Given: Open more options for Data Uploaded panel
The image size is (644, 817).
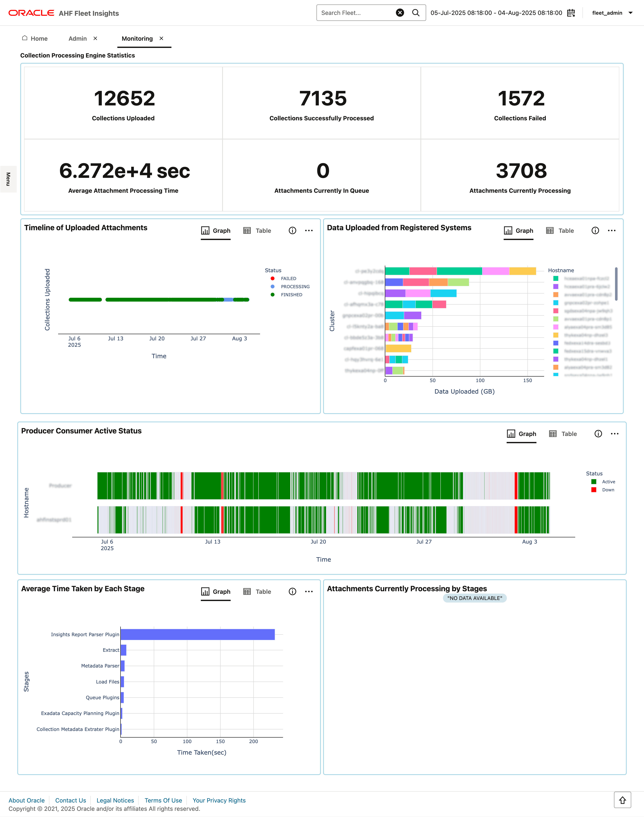Looking at the screenshot, I should (x=612, y=230).
